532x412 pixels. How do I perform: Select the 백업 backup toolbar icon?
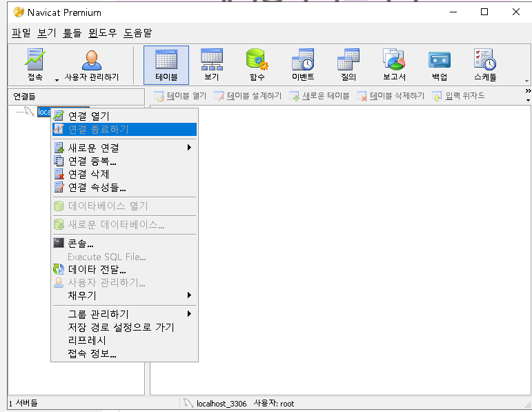pyautogui.click(x=440, y=65)
